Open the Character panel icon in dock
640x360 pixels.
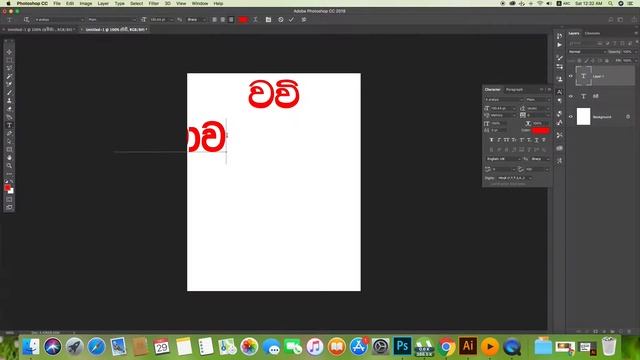point(560,92)
